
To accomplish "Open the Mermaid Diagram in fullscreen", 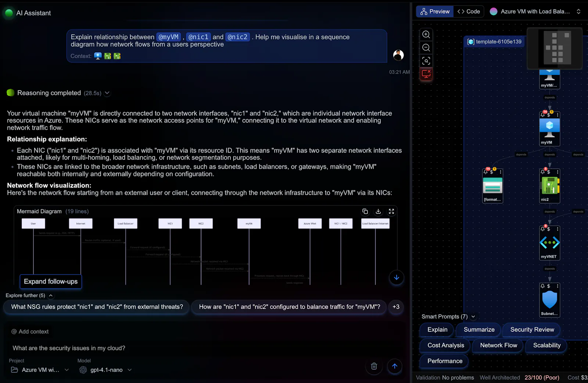I will coord(391,211).
